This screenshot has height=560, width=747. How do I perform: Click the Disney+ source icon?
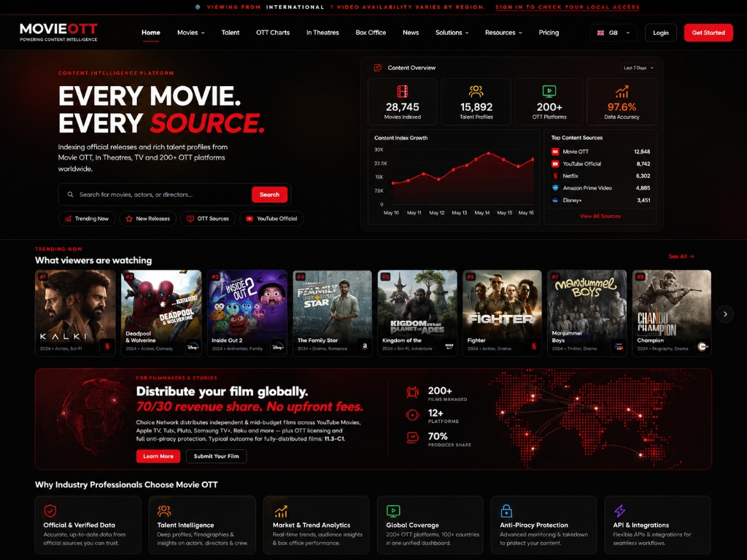click(555, 201)
